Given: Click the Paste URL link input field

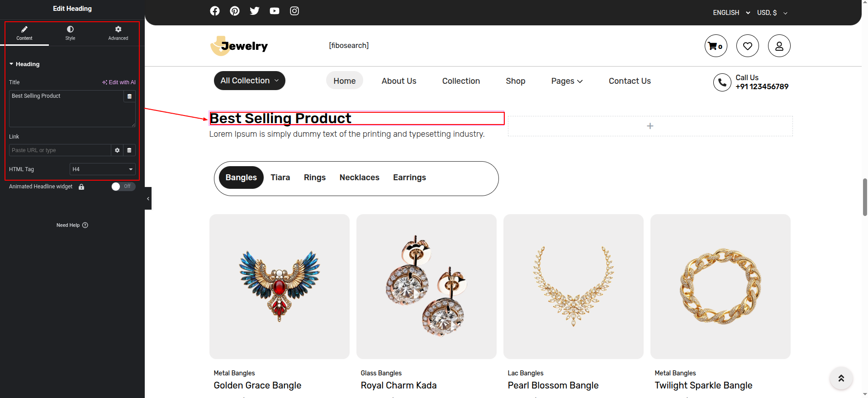Looking at the screenshot, I should point(60,150).
